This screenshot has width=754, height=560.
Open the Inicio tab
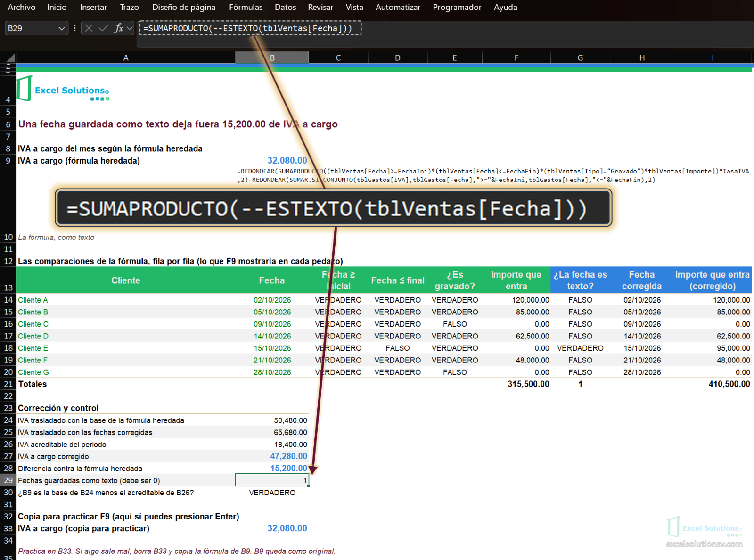click(x=57, y=7)
